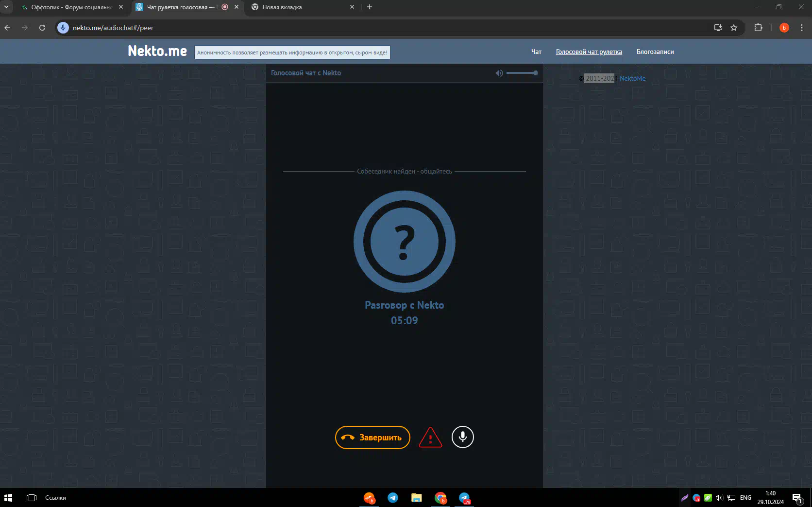Click the speaker volume icon
Viewport: 812px width, 507px height.
coord(499,73)
